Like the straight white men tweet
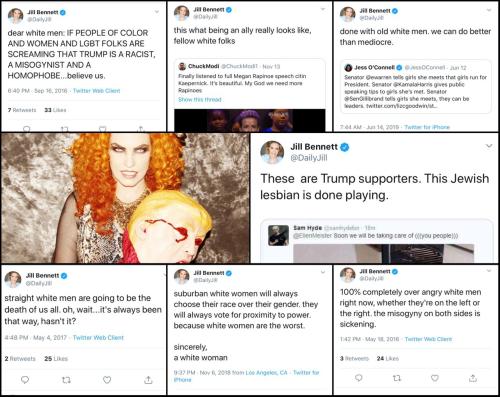Image resolution: width=500 pixels, height=397 pixels. 107,380
